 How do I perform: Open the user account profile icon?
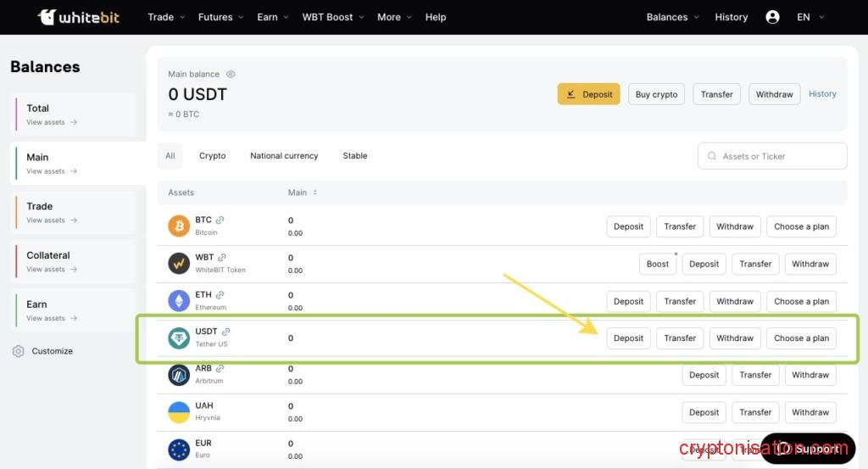coord(772,17)
